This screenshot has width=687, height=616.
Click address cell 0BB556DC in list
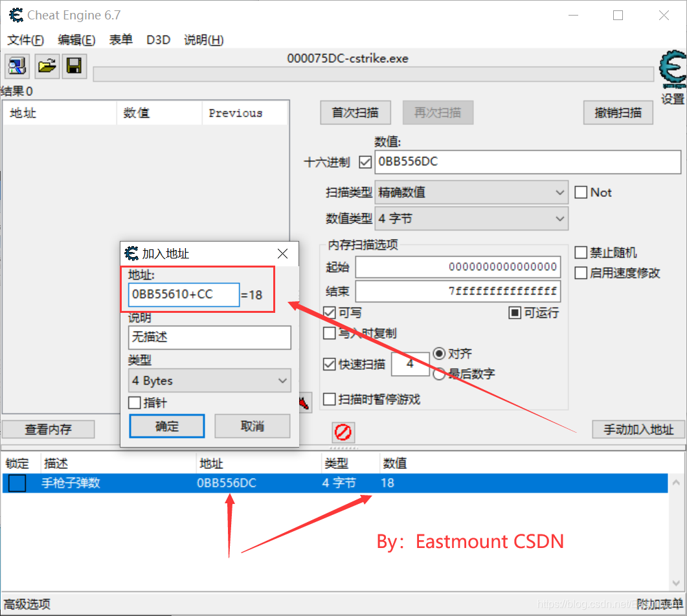point(227,483)
